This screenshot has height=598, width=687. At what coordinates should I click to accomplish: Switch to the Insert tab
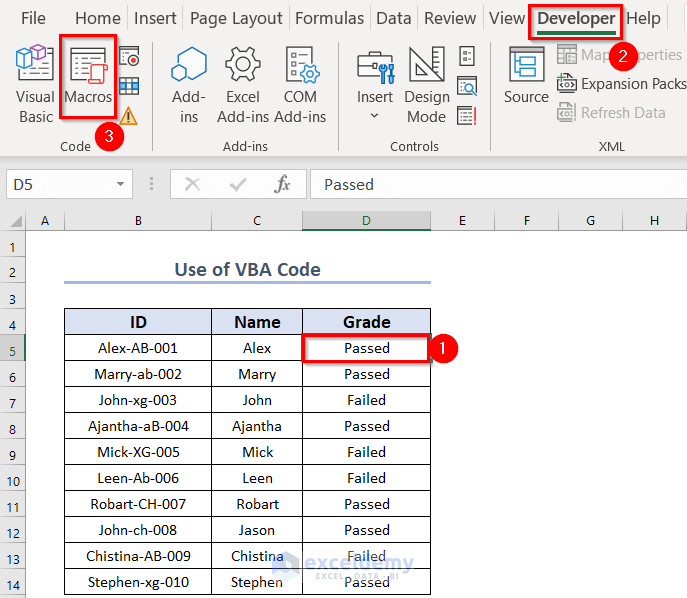click(x=155, y=18)
